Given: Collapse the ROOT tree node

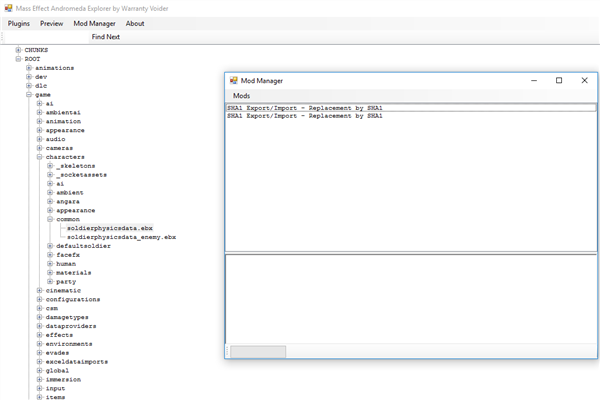Looking at the screenshot, I should pyautogui.click(x=18, y=59).
